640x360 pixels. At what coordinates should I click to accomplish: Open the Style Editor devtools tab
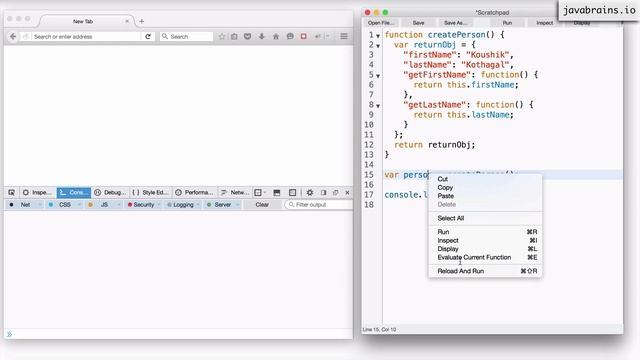pos(151,192)
